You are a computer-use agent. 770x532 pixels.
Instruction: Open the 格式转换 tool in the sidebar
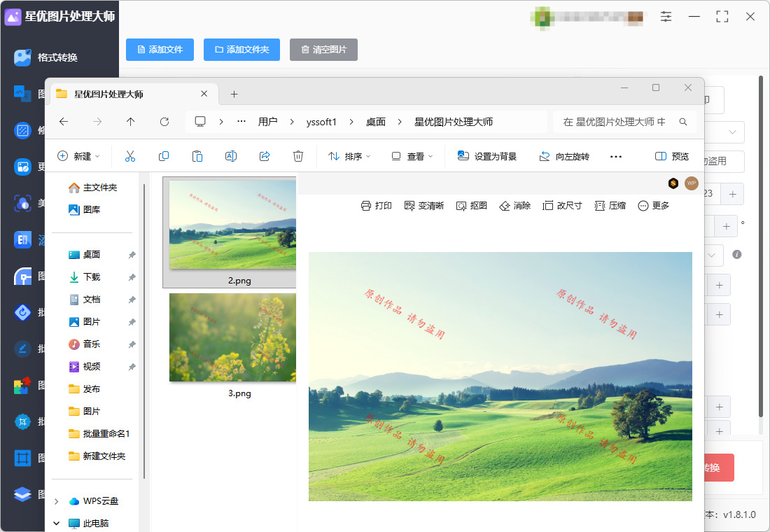[45, 57]
